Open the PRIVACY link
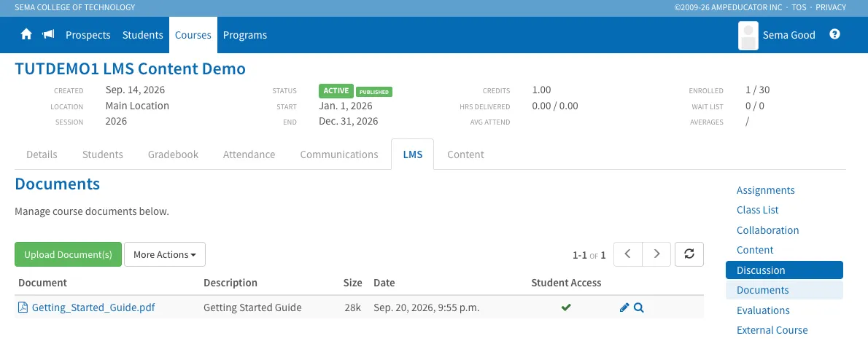Viewport: 868px width, 341px height. [x=831, y=7]
